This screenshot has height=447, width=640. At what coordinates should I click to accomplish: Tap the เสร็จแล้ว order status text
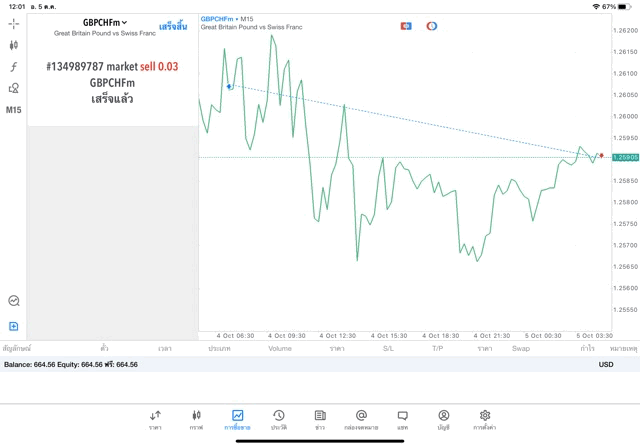pos(112,99)
